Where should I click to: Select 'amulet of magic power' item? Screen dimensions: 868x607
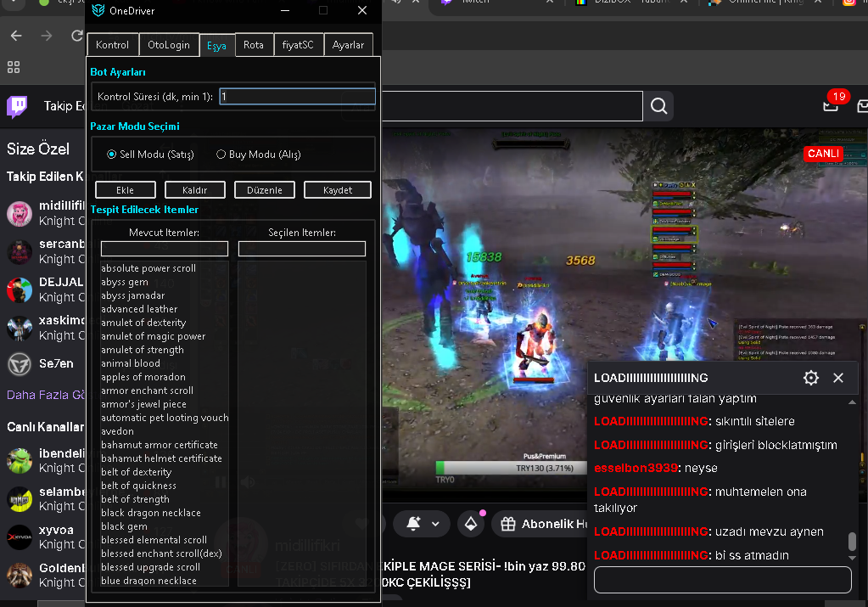coord(154,336)
